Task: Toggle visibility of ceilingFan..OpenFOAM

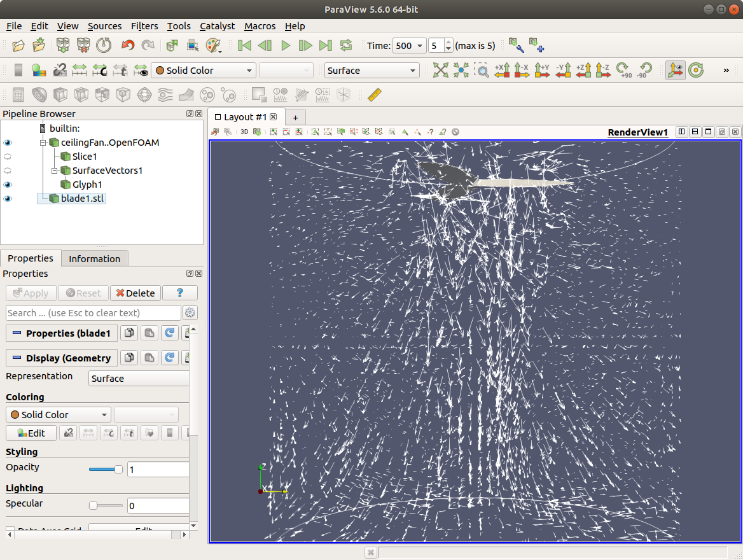Action: 8,143
